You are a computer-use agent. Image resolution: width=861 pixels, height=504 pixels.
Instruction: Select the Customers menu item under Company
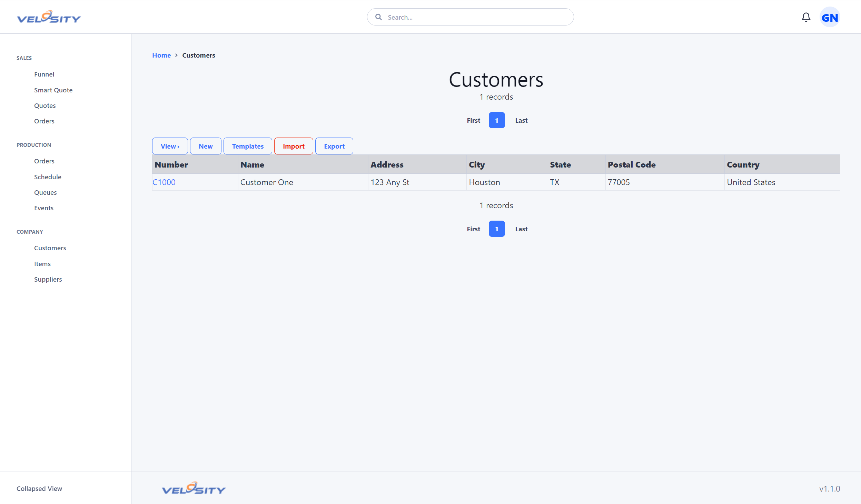[x=50, y=247]
